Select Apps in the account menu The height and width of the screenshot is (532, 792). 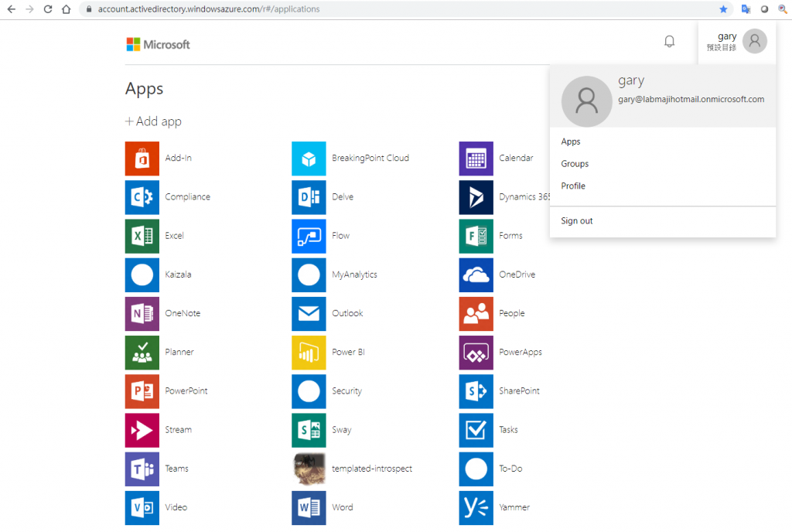(571, 142)
